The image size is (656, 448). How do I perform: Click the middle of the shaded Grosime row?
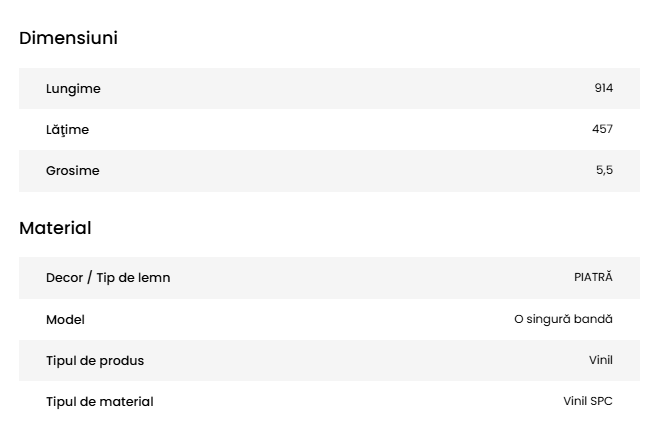click(x=329, y=171)
